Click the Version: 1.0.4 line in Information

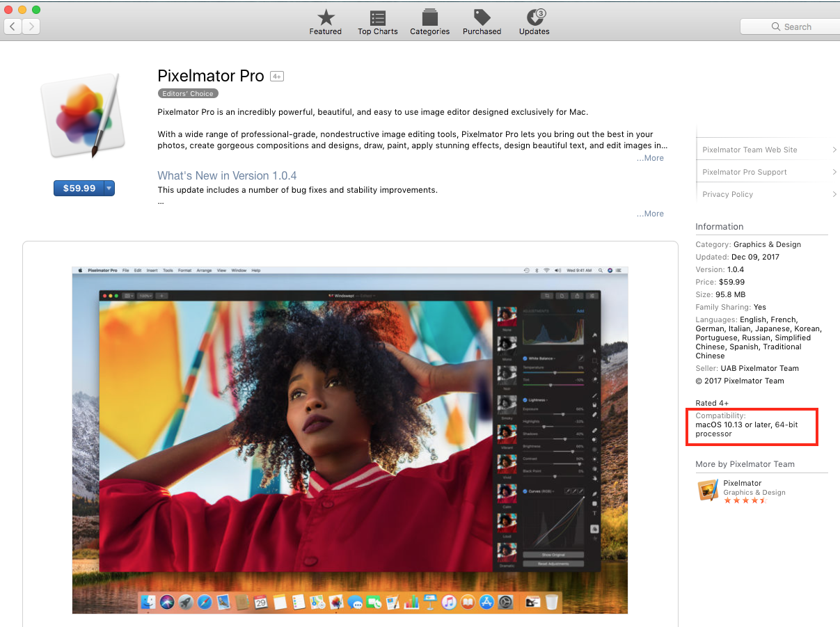pyautogui.click(x=720, y=269)
